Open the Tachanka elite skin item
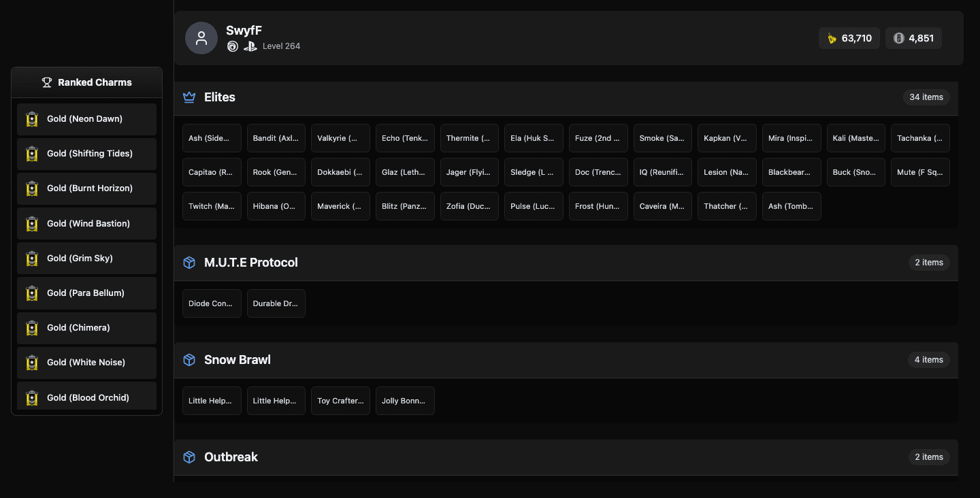Image resolution: width=980 pixels, height=498 pixels. (x=920, y=138)
